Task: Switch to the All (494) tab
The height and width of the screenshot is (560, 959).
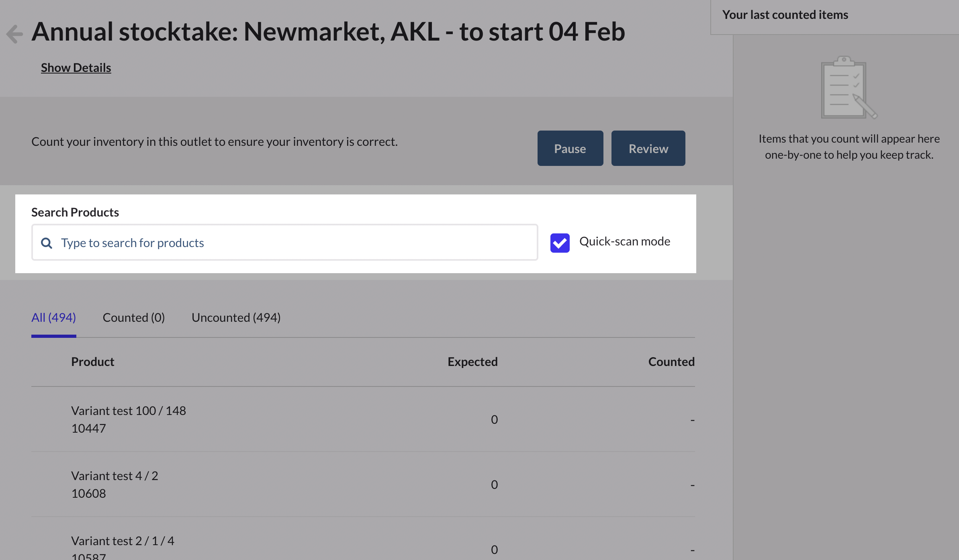Action: 53,317
